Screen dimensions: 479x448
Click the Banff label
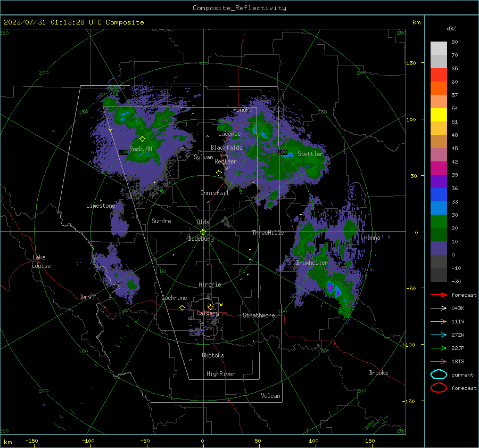click(88, 297)
